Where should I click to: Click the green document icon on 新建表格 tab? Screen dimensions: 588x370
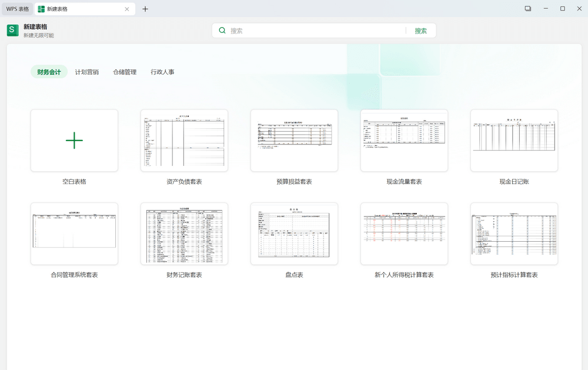(40, 9)
